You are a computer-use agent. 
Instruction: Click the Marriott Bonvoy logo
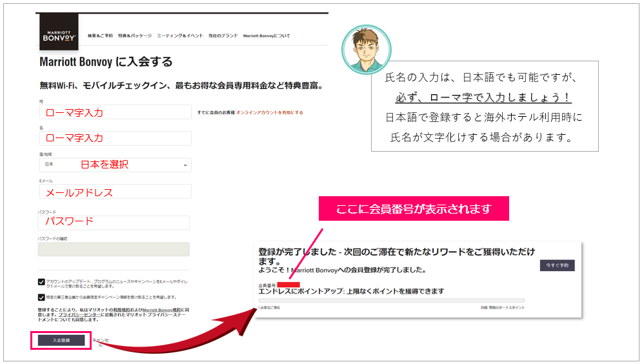pyautogui.click(x=59, y=32)
